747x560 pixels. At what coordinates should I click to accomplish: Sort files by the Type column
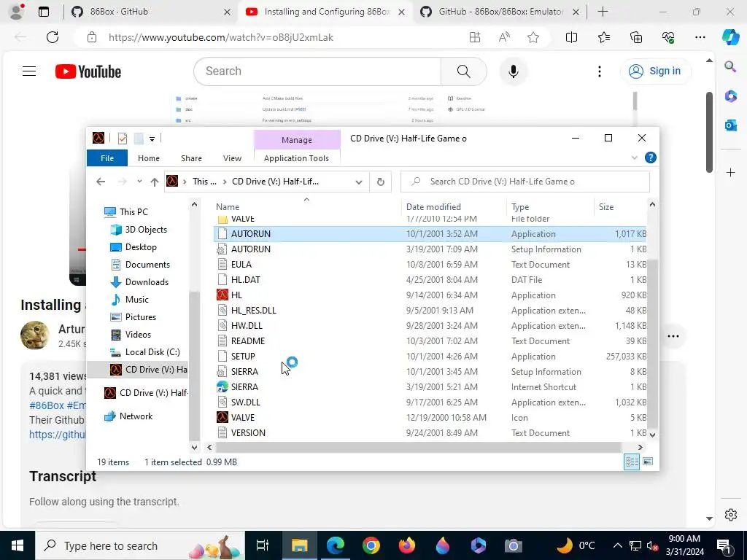pyautogui.click(x=519, y=206)
